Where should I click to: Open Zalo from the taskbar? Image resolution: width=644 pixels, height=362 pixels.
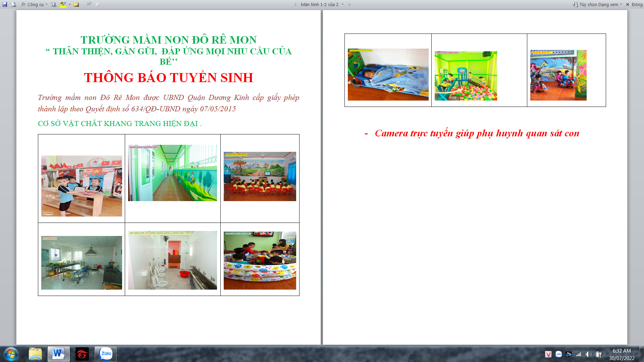pos(106,354)
